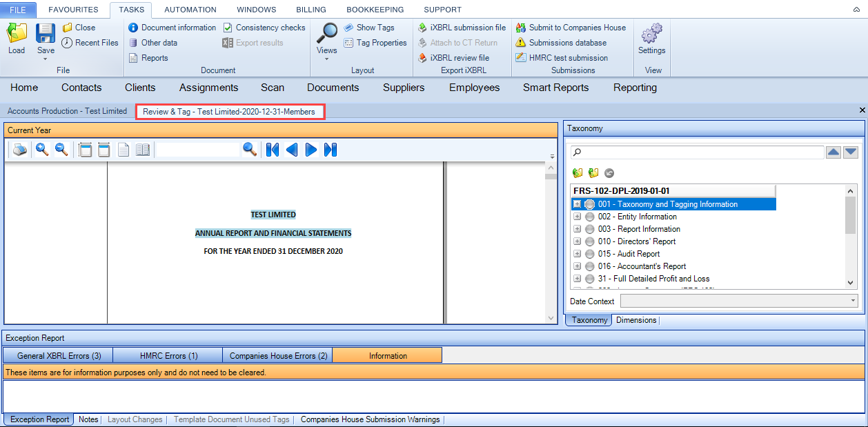Switch to the Dimensions tab
This screenshot has height=427, width=868.
tap(636, 320)
